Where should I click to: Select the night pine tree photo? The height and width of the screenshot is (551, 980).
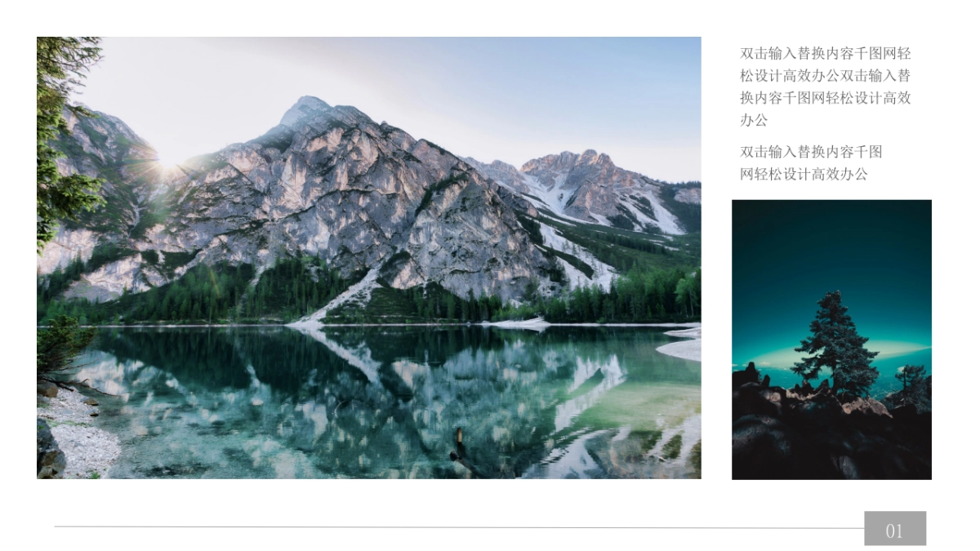(x=831, y=340)
